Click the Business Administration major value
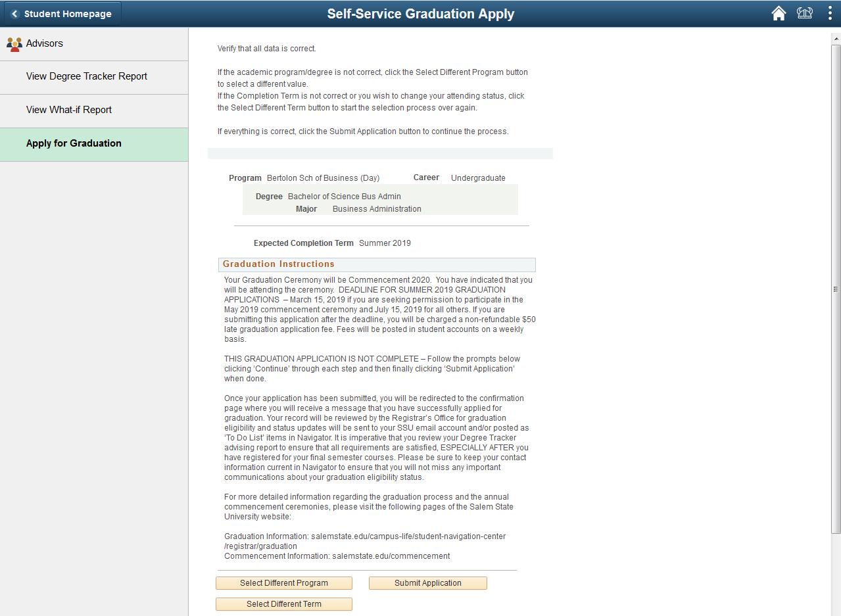 tap(377, 209)
